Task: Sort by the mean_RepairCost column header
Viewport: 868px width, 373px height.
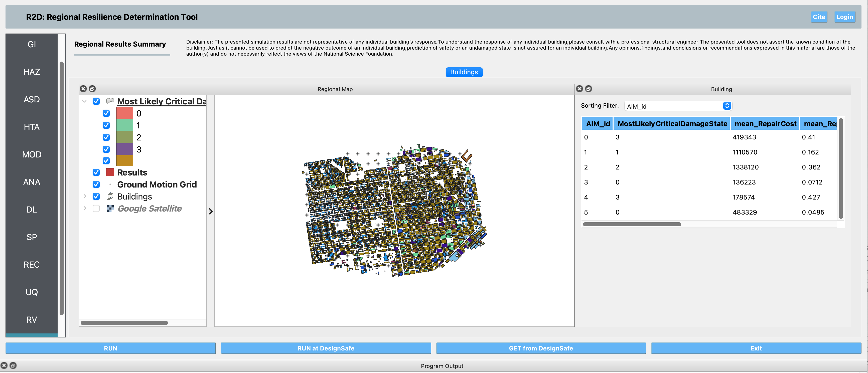Action: pos(765,124)
